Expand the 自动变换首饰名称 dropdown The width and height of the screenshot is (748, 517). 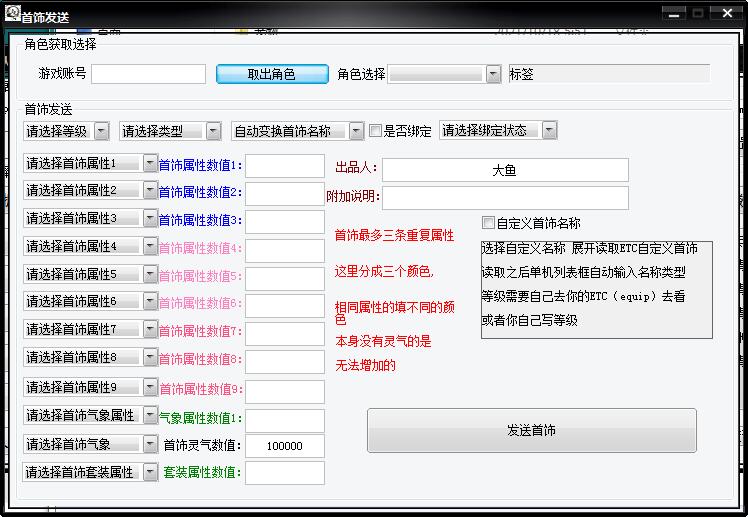[x=298, y=131]
